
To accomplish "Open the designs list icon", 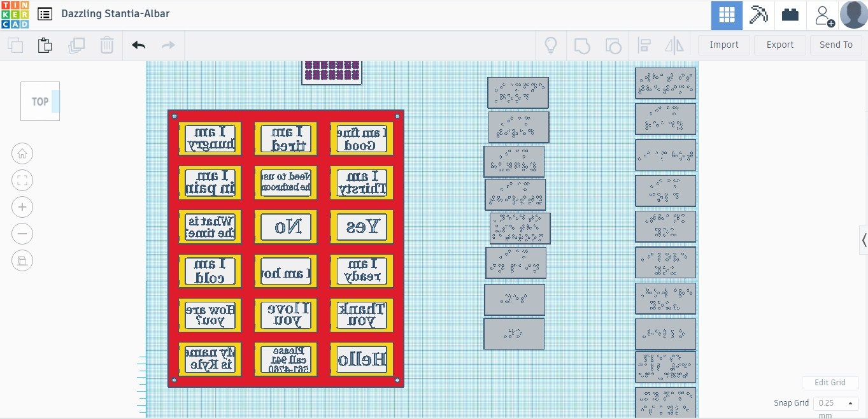I will click(45, 14).
